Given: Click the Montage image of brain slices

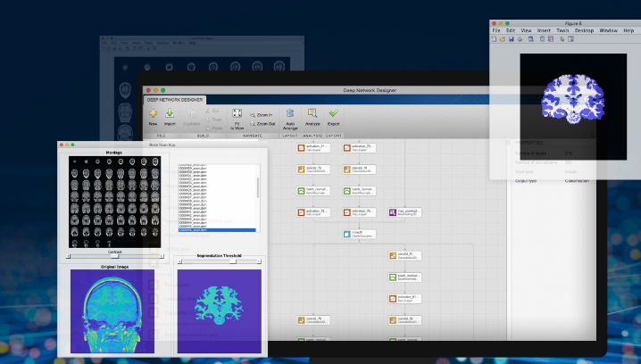Looking at the screenshot, I should point(114,202).
